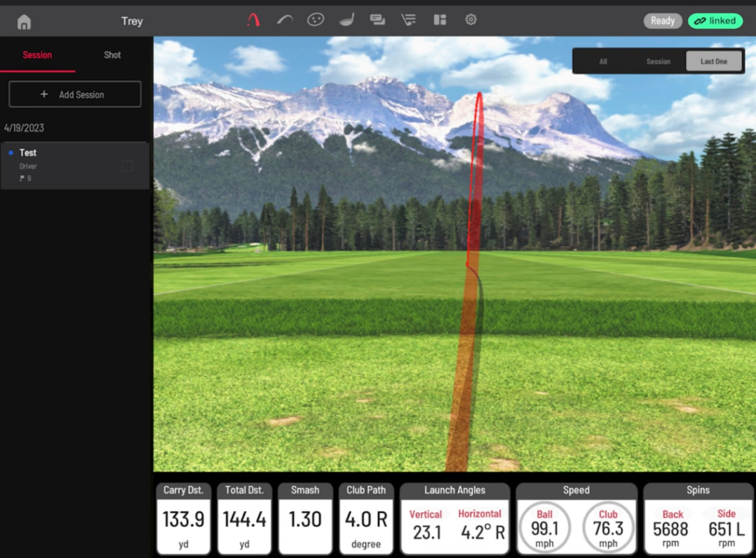Switch the shot filter to Session

pos(658,61)
